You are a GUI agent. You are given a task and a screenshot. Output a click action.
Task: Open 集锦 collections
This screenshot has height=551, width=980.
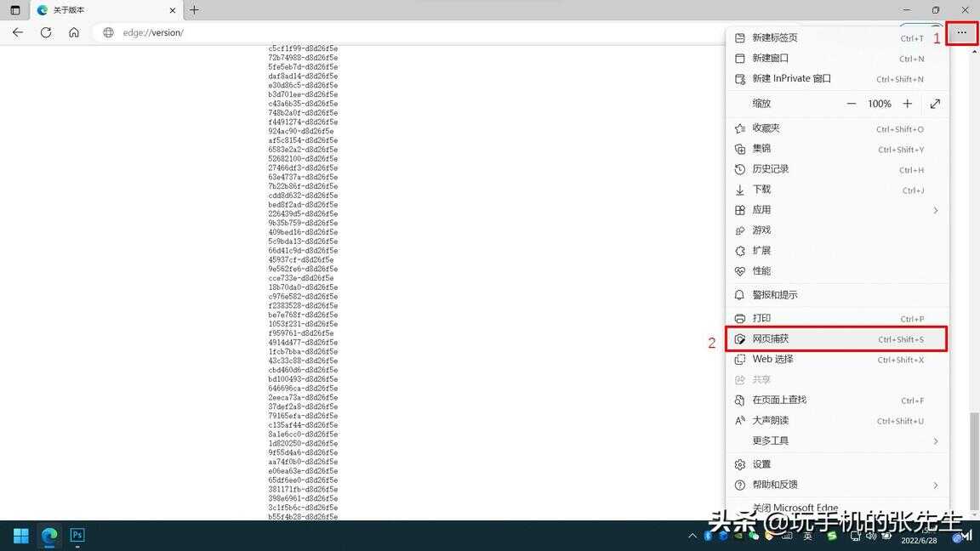tap(836, 149)
